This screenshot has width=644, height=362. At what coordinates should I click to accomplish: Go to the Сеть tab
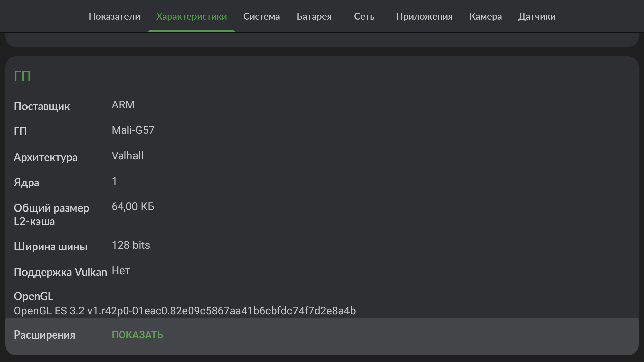coord(364,16)
